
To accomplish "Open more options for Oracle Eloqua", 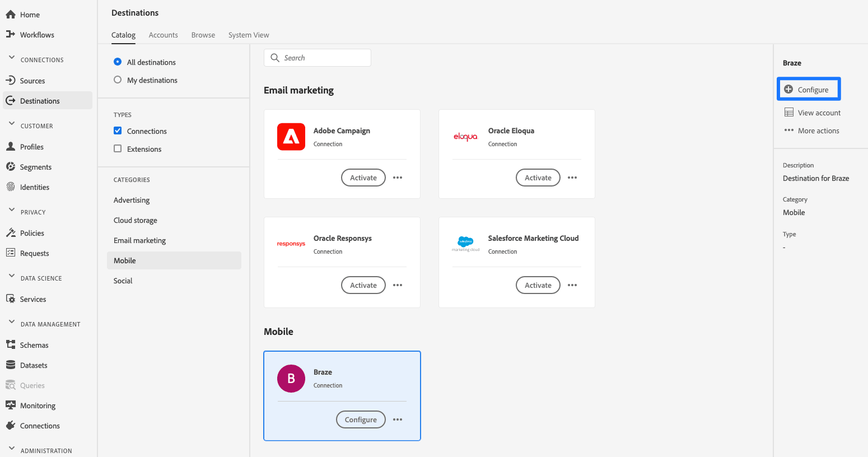I will pyautogui.click(x=572, y=178).
